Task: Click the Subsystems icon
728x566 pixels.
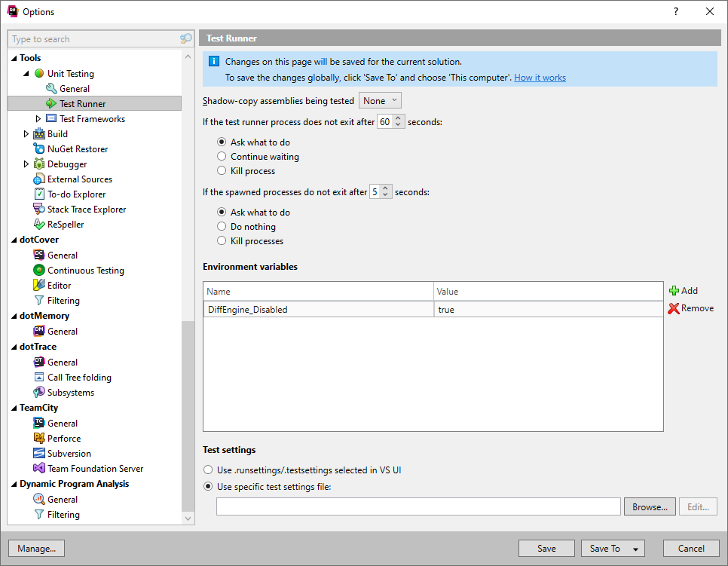Action: pyautogui.click(x=39, y=393)
